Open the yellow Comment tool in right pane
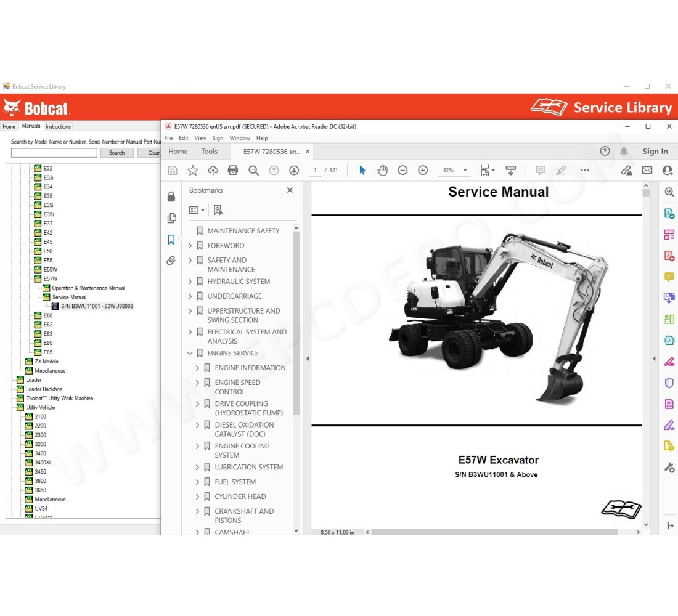The width and height of the screenshot is (678, 616). (669, 277)
